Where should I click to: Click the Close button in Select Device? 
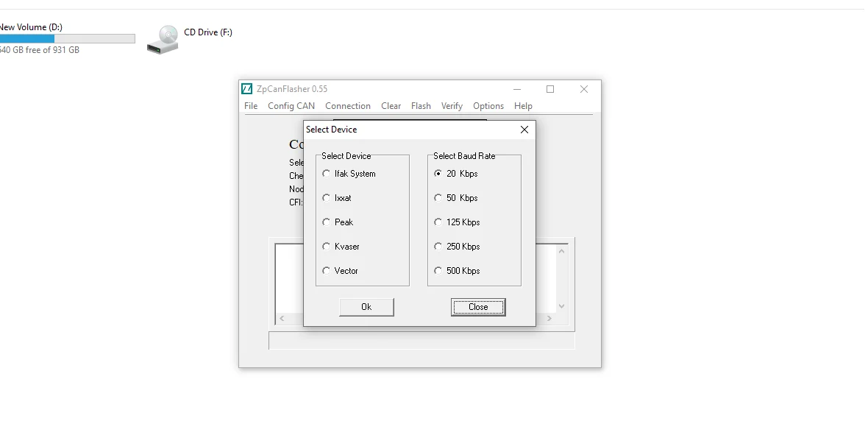[478, 307]
